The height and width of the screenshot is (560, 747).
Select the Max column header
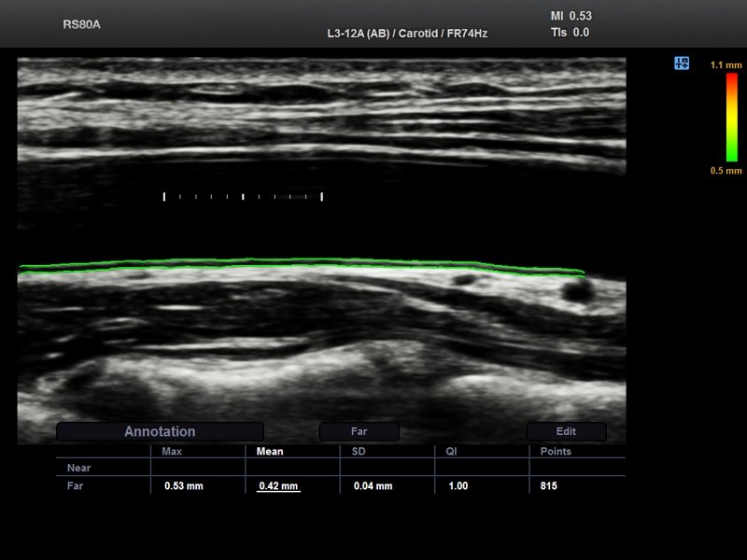[x=172, y=452]
